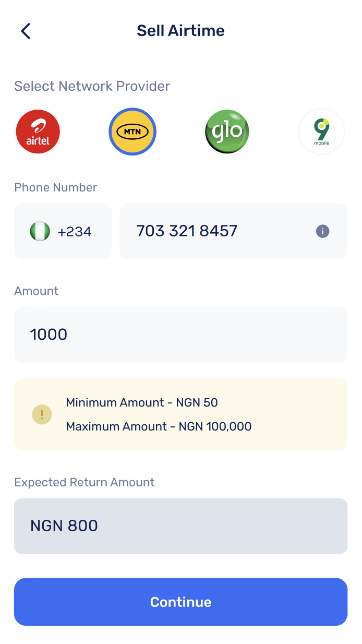Image resolution: width=362 pixels, height=644 pixels.
Task: Click the Expected Return Amount box
Action: [x=180, y=526]
